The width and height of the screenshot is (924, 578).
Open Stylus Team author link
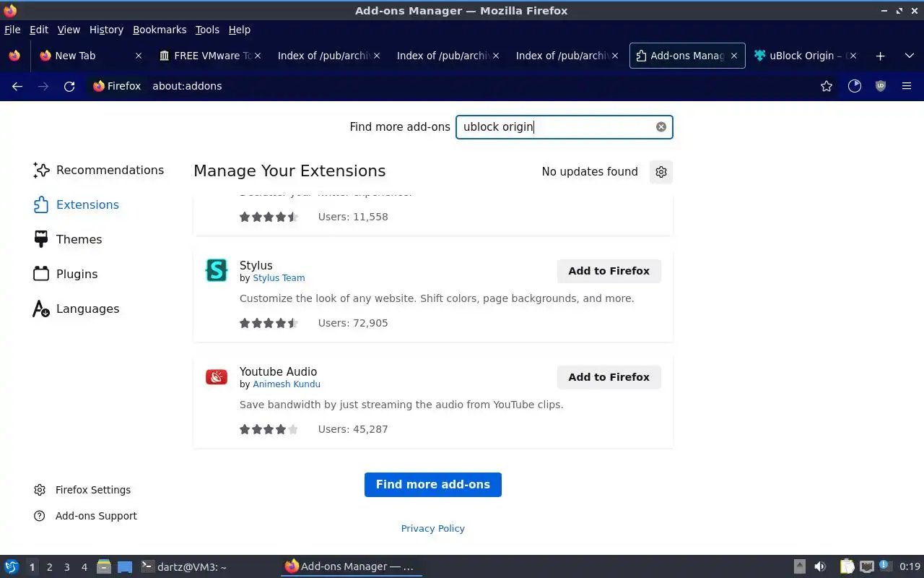pyautogui.click(x=279, y=278)
